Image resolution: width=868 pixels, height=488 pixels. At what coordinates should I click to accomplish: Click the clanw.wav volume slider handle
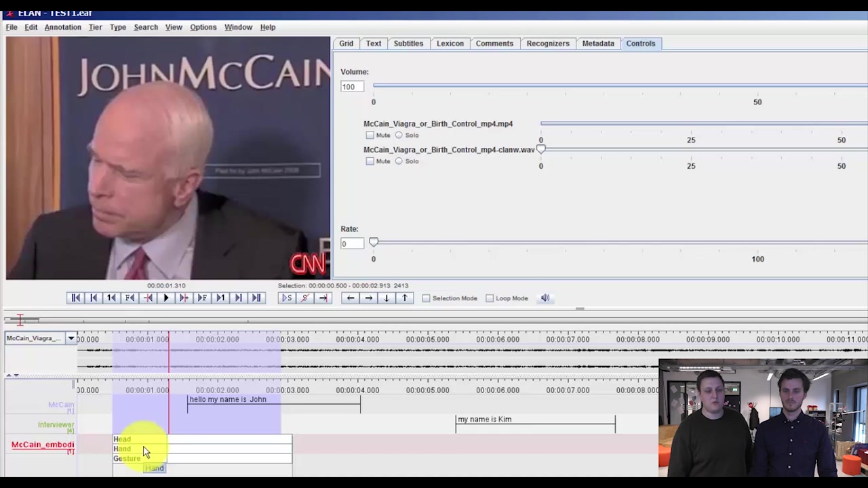541,149
